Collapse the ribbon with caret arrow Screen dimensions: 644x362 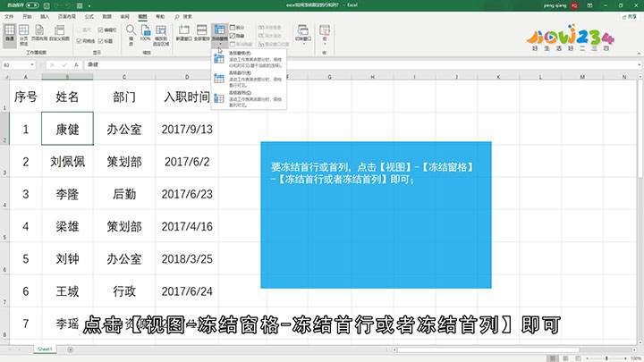tap(639, 53)
